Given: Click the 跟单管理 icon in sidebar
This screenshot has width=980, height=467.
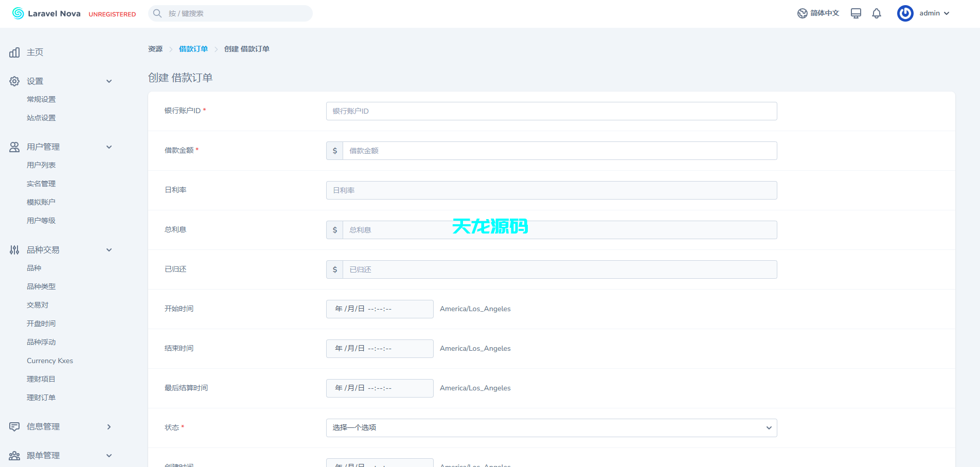Looking at the screenshot, I should [x=14, y=455].
